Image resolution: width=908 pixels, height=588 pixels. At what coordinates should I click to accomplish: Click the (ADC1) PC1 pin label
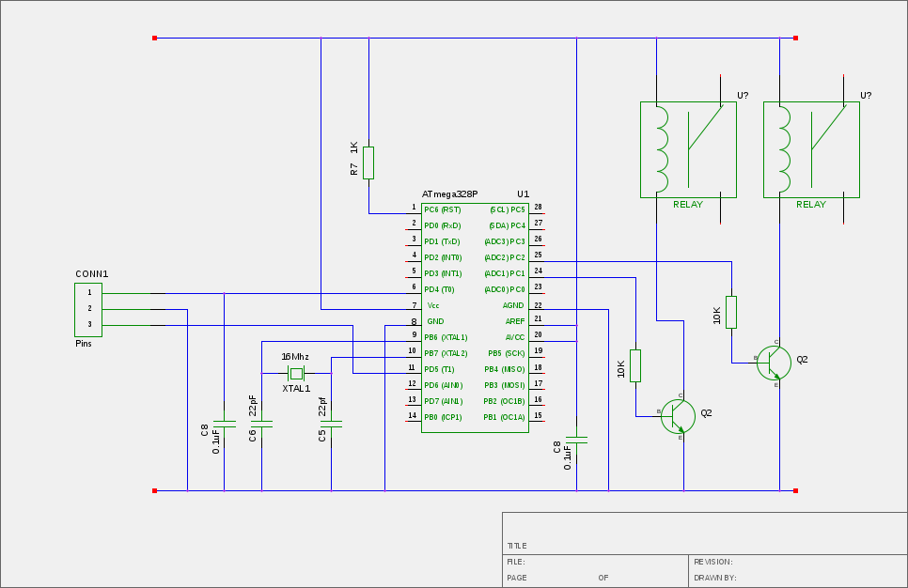(505, 273)
